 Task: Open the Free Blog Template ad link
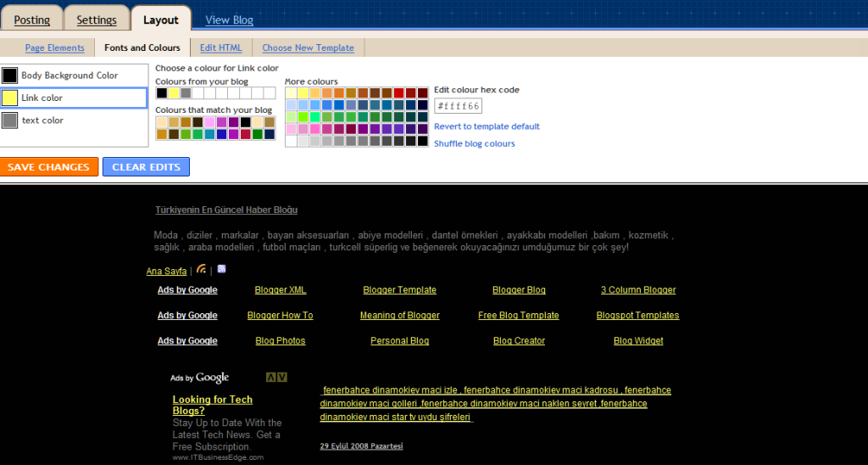(519, 316)
